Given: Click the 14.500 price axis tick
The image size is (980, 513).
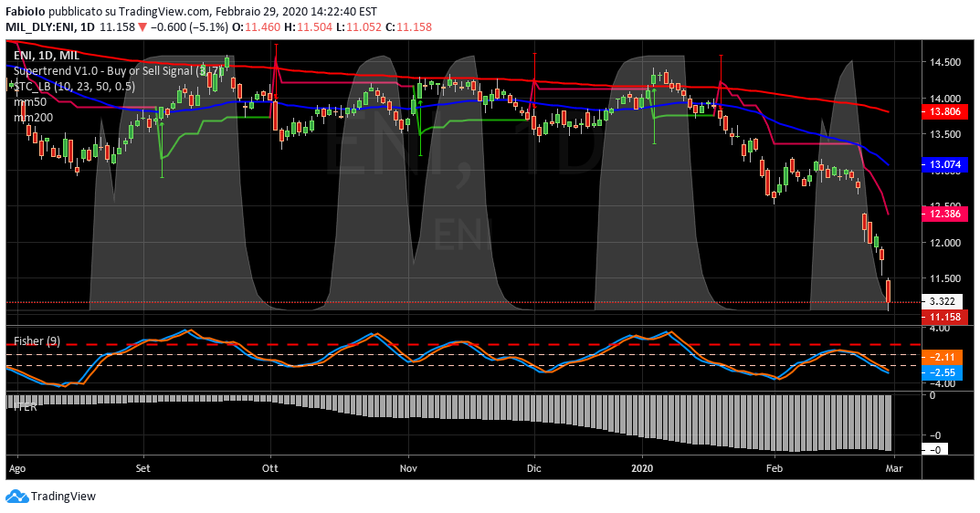Looking at the screenshot, I should 945,62.
